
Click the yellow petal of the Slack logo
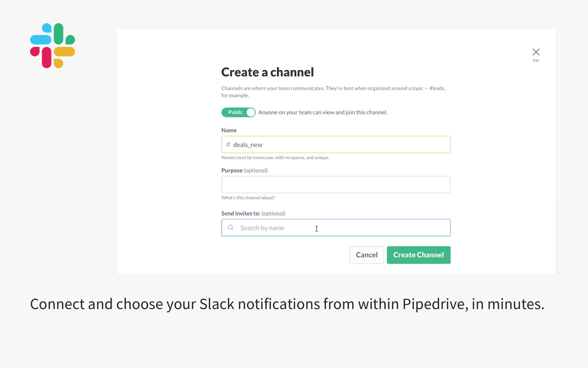(64, 52)
